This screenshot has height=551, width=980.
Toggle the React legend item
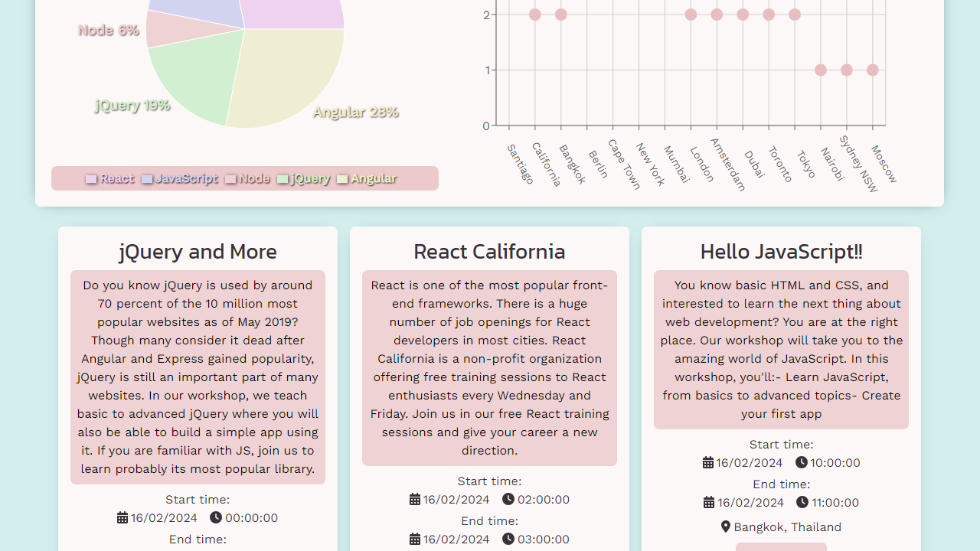pyautogui.click(x=109, y=178)
